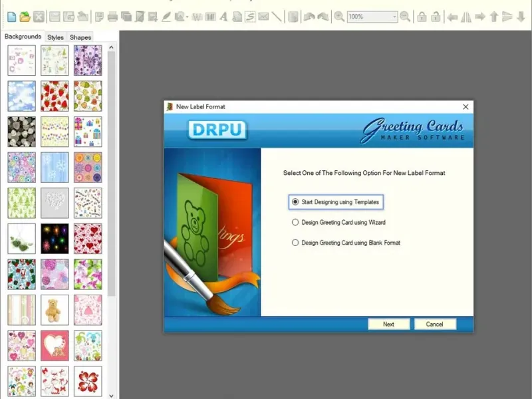Click the open padlock unlock icon
Screen dimensions: 532x399
click(x=436, y=16)
